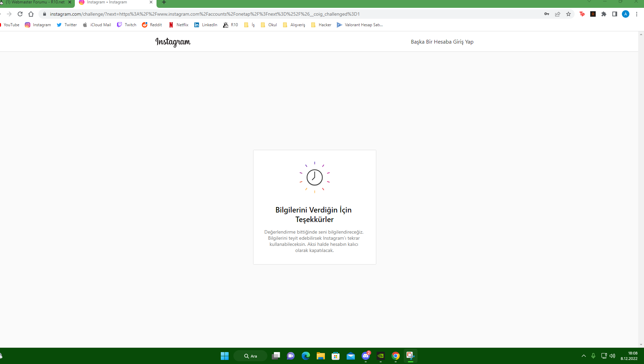Expand the Okul bookmarks folder
644x364 pixels.
coord(269,25)
